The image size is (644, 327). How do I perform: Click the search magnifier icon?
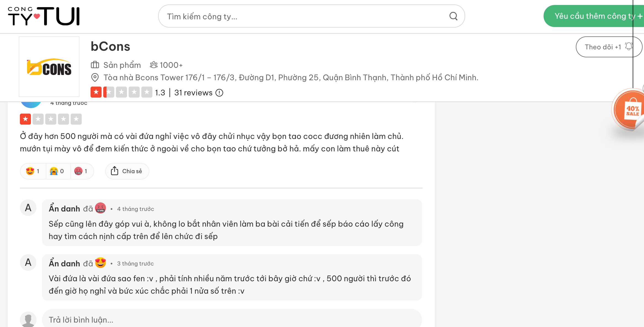[453, 16]
